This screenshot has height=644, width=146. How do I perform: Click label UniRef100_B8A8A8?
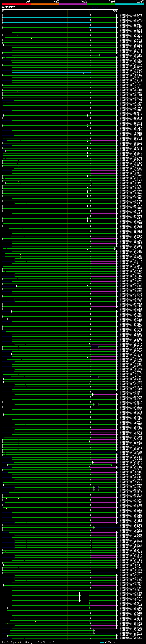(x=131, y=331)
